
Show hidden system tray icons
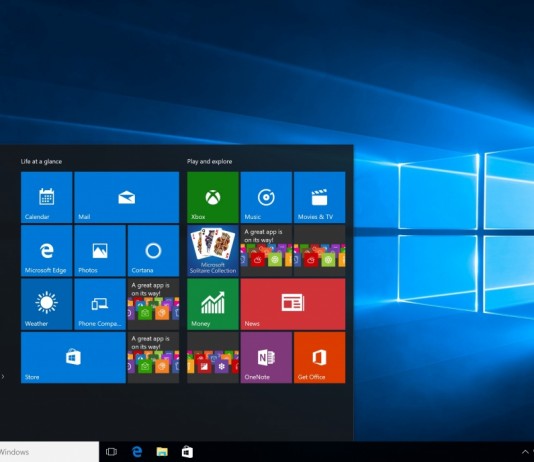point(525,452)
